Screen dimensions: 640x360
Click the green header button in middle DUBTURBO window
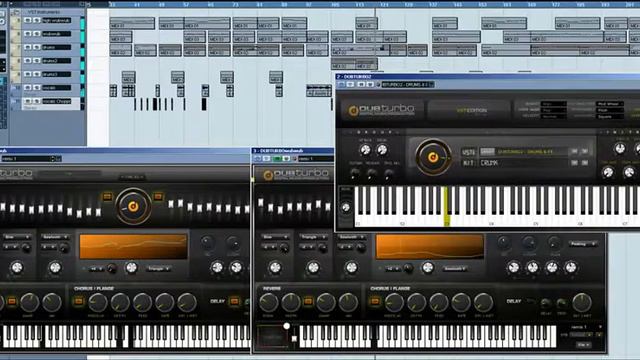pyautogui.click(x=277, y=159)
